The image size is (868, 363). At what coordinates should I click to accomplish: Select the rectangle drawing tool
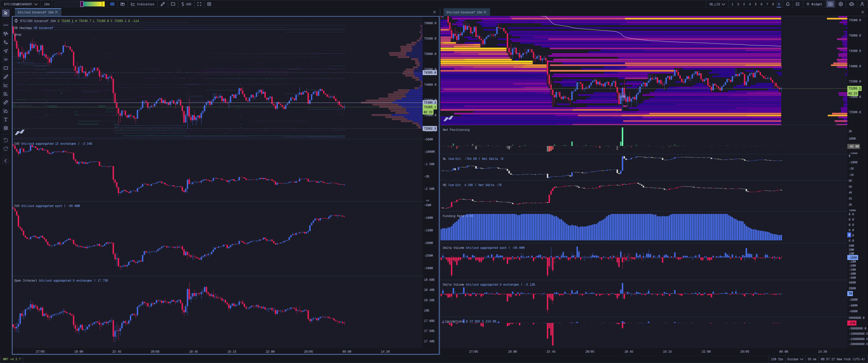(x=6, y=68)
